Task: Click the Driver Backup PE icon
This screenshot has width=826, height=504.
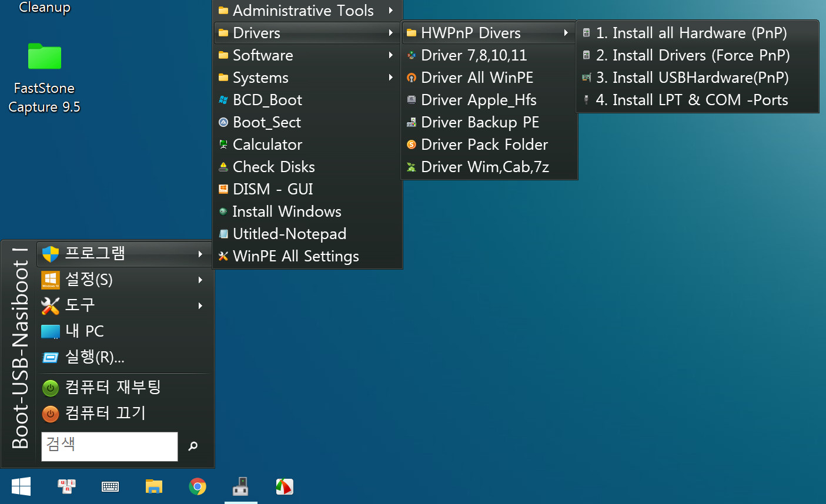Action: coord(412,122)
